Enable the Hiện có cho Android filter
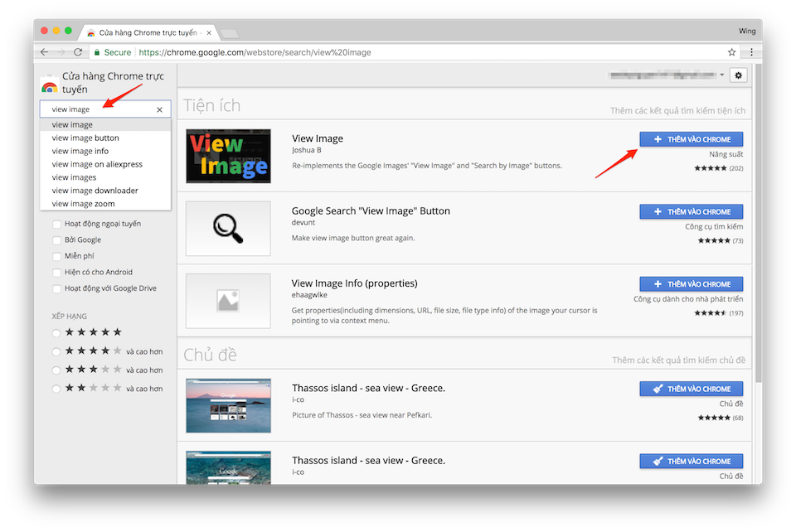This screenshot has width=796, height=532. click(56, 272)
